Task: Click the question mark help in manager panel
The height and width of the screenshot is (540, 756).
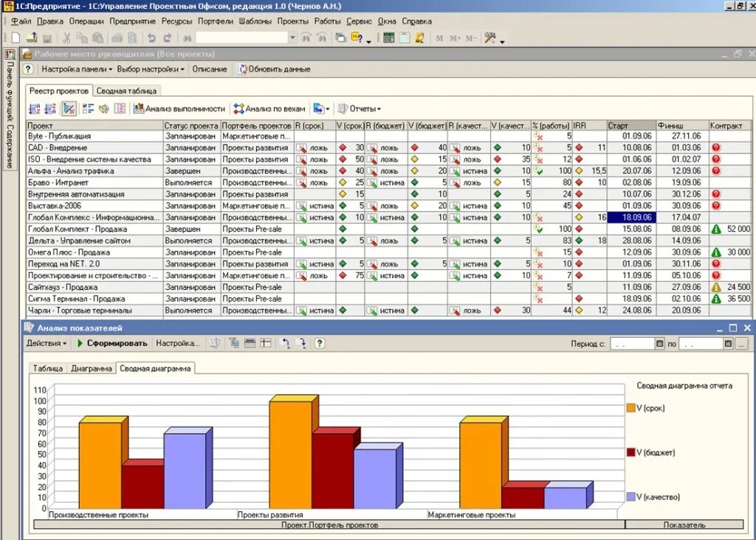Action: click(28, 69)
